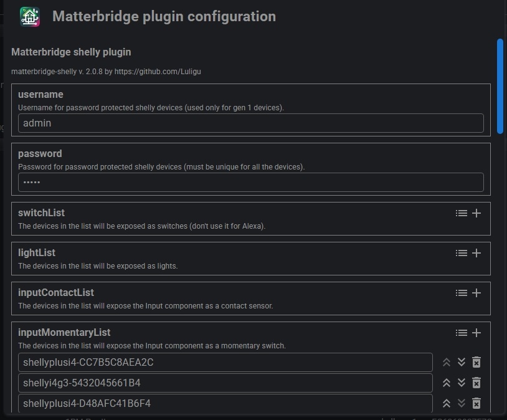Move shellyplusi4-CC7B5C8AEA2C down in list
507x420 pixels.
click(462, 362)
